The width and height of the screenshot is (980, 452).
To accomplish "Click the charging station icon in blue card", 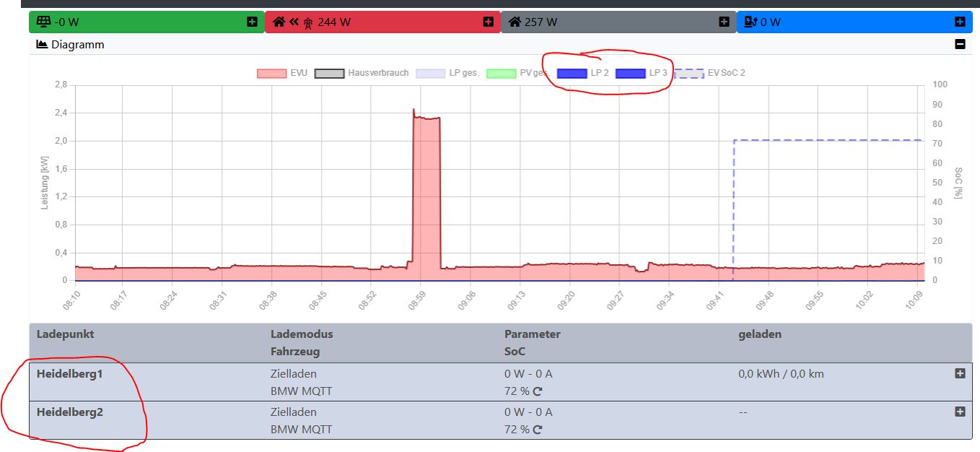I will [750, 22].
